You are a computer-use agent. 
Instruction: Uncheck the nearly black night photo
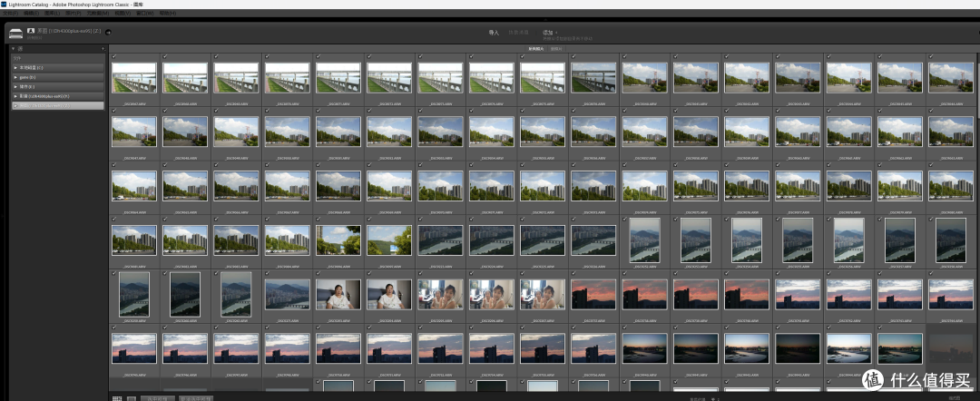click(778, 328)
